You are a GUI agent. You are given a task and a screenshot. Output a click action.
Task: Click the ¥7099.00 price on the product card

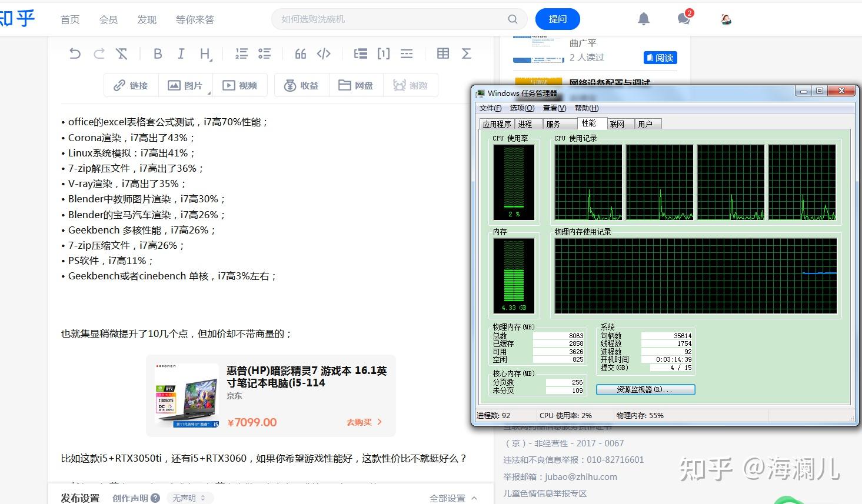pos(252,422)
